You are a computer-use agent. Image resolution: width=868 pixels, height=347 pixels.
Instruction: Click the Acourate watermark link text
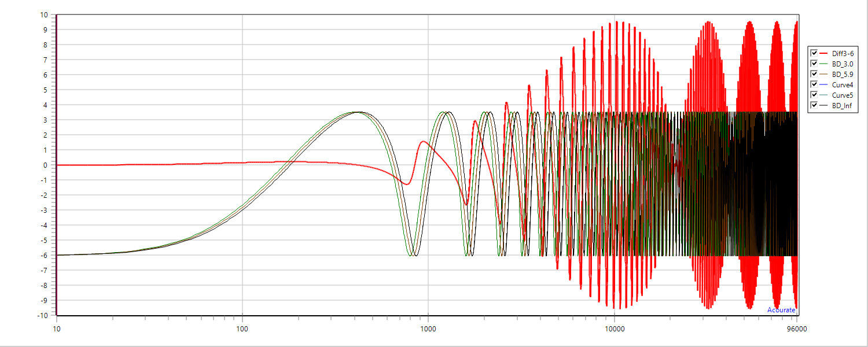click(x=781, y=310)
